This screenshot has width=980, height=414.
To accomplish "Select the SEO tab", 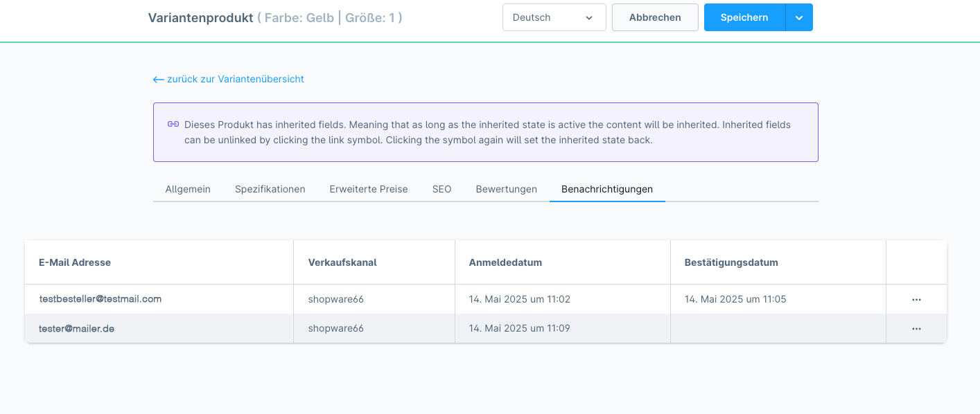I will click(441, 189).
